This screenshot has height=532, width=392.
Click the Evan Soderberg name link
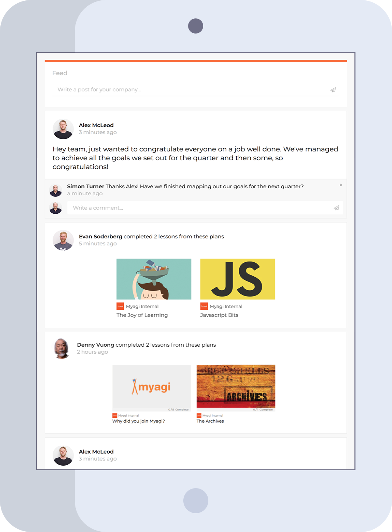100,237
